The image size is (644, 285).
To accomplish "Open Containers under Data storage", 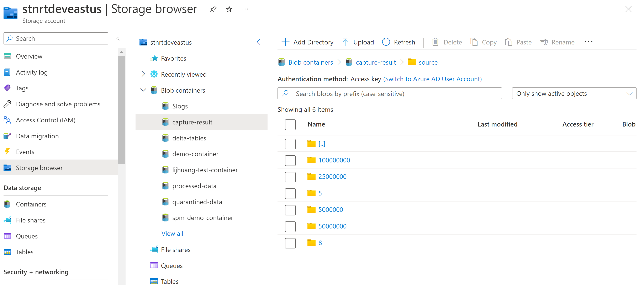I will [31, 204].
